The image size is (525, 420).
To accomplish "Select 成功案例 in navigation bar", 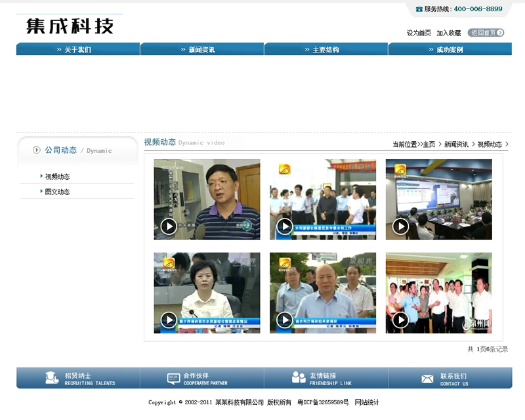I will [450, 50].
